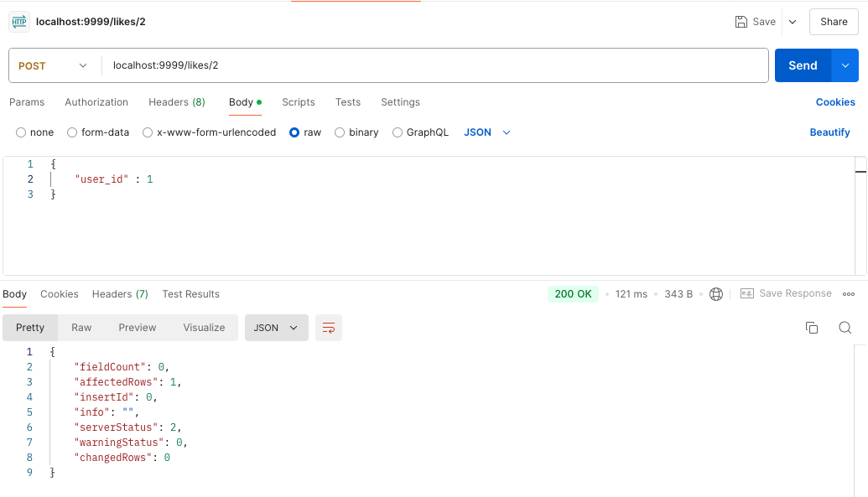This screenshot has height=497, width=868.
Task: Open the response Headers (7) tab
Action: point(120,294)
